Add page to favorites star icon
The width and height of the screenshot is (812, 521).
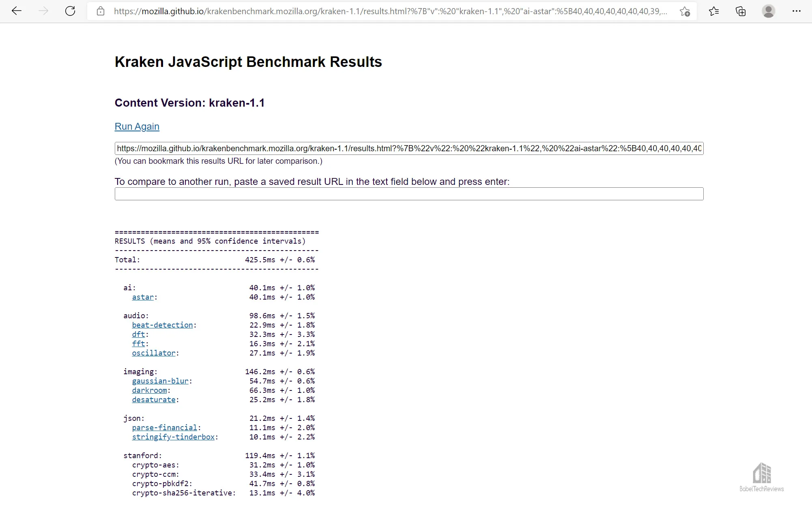(x=685, y=11)
